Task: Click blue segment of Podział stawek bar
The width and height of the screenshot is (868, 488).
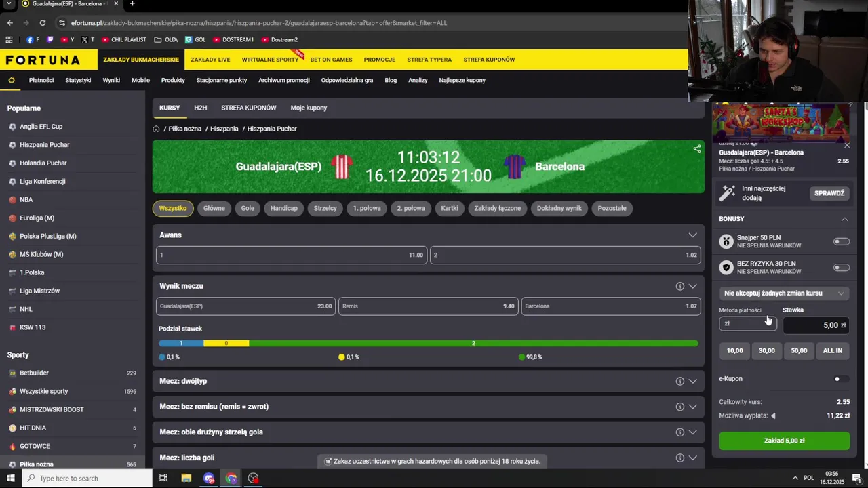Action: [181, 344]
